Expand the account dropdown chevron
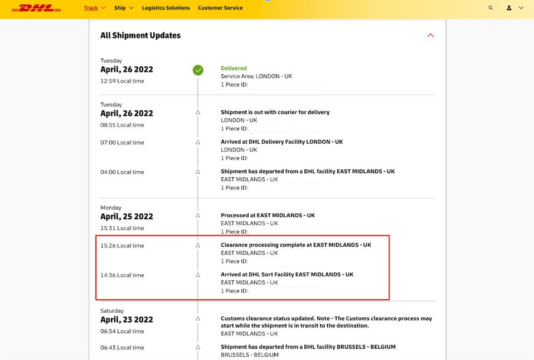The width and height of the screenshot is (534, 360). click(521, 8)
